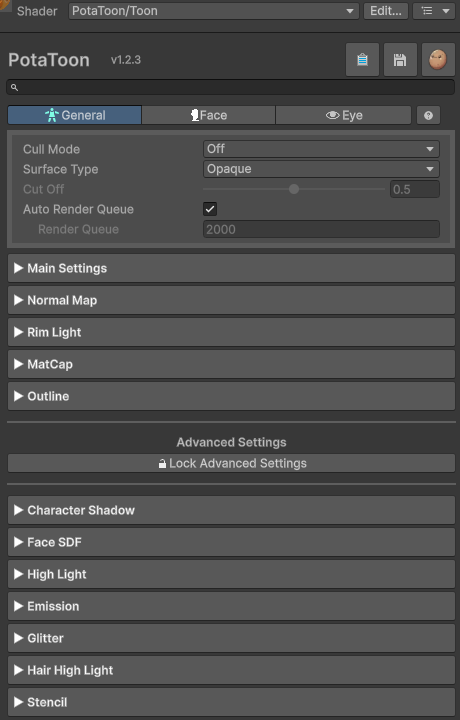Expand the Face SDF section

point(231,542)
